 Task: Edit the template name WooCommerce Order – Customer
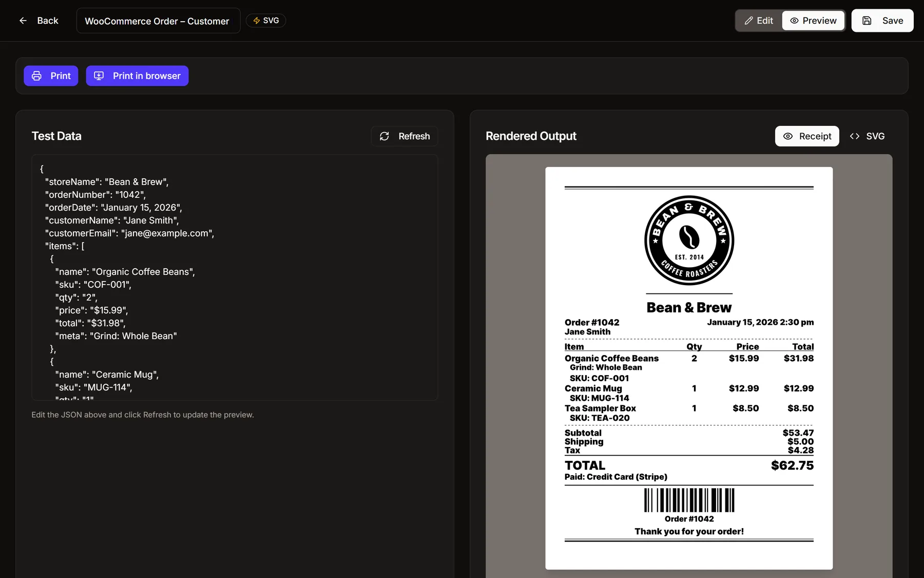(x=158, y=21)
